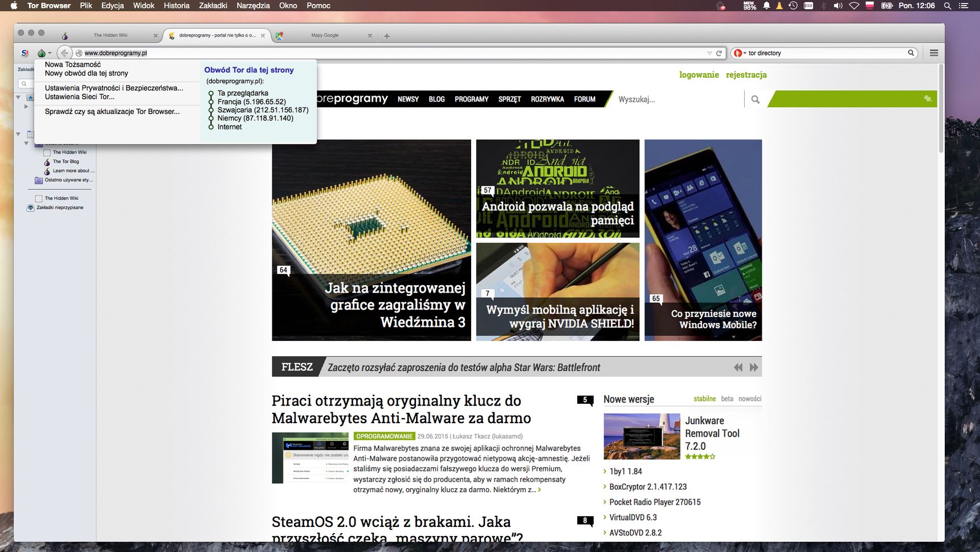Switch Nowe wersje list to nowości

coord(750,399)
